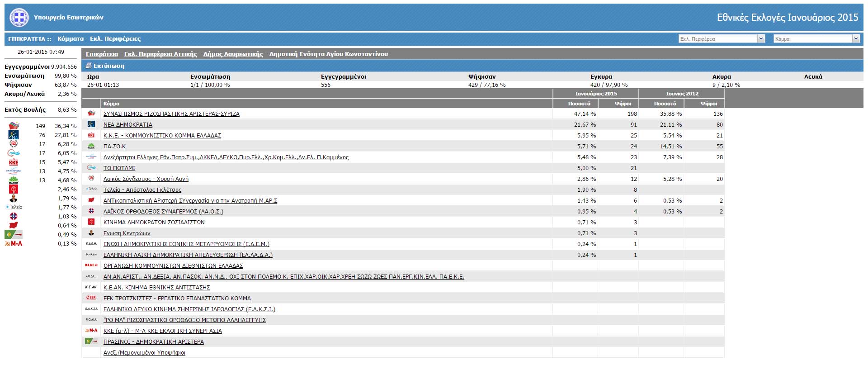Click the ΠΡΑΣΙΝΟΙ green-red icon in the table
The width and height of the screenshot is (868, 365).
(x=91, y=341)
